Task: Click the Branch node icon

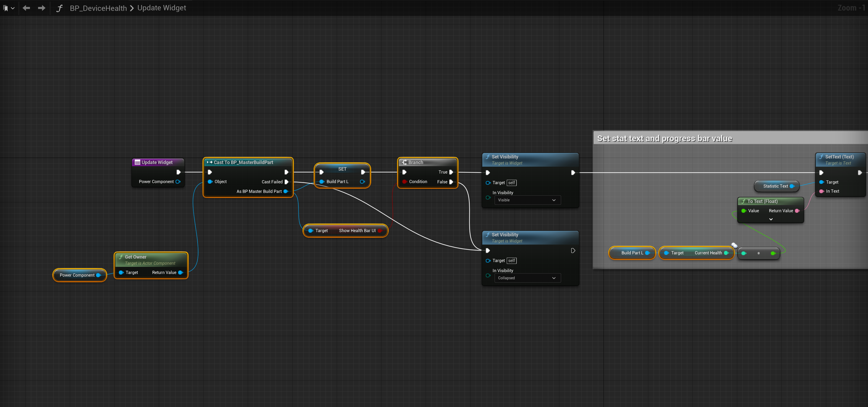Action: click(404, 162)
